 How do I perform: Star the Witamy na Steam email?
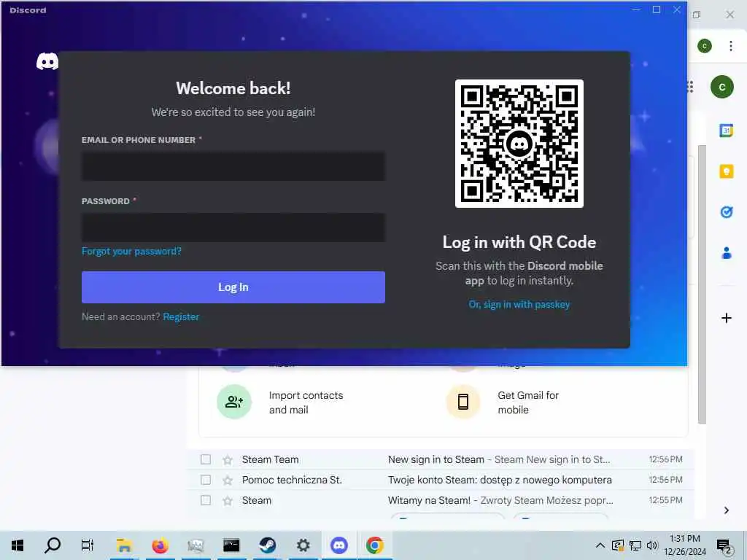click(x=228, y=500)
